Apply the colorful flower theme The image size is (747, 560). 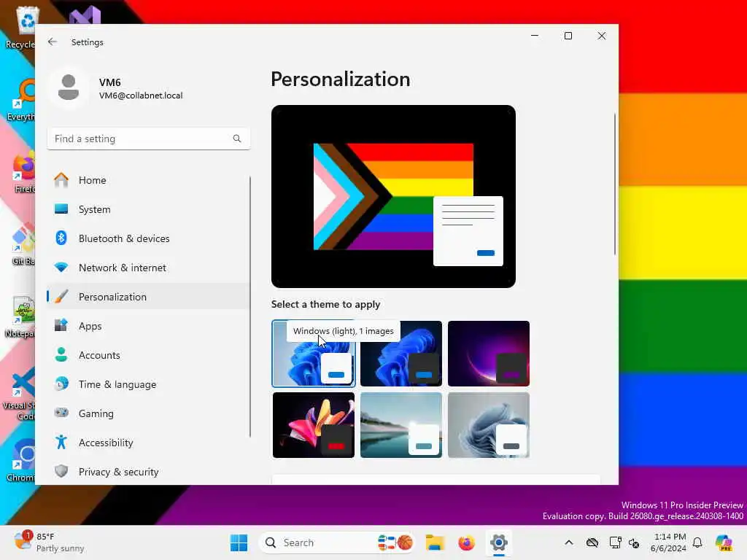[314, 425]
